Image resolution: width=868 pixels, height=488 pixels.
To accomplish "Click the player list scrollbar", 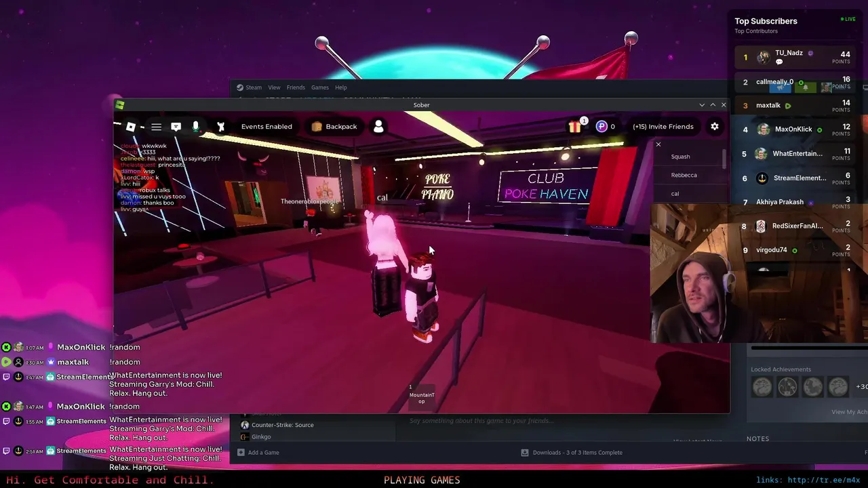I will tap(724, 159).
